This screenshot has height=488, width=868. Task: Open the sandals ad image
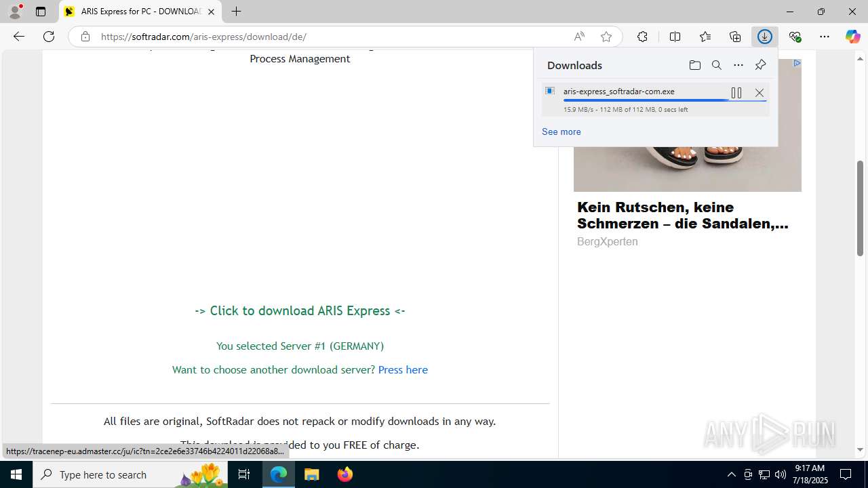tap(687, 168)
